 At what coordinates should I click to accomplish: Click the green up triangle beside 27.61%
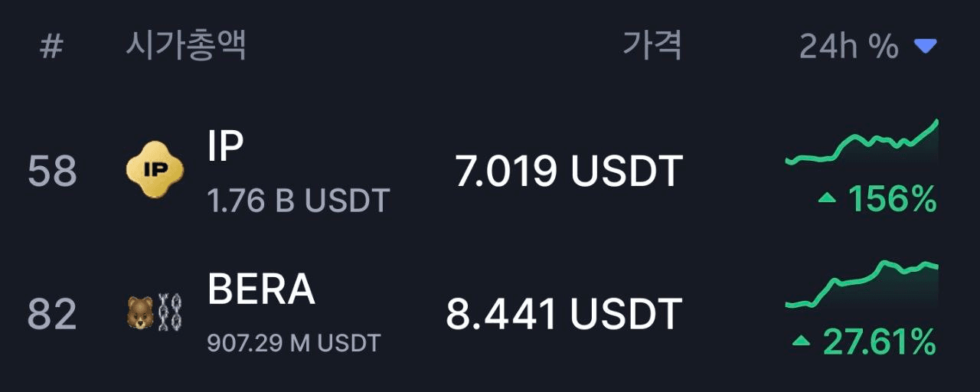click(801, 341)
